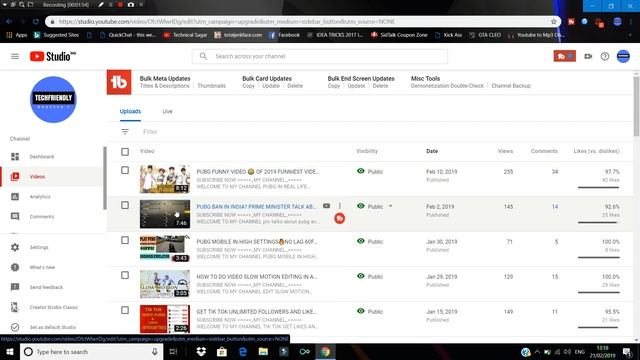640x360 pixels.
Task: Click the Windows Start button
Action: (10, 351)
